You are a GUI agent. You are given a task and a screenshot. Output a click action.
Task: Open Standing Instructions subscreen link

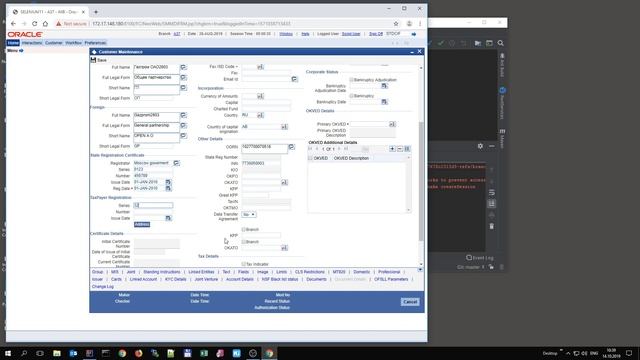162,272
